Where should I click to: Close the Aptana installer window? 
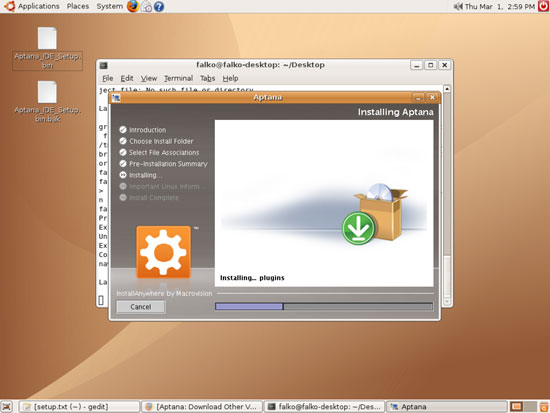point(432,98)
